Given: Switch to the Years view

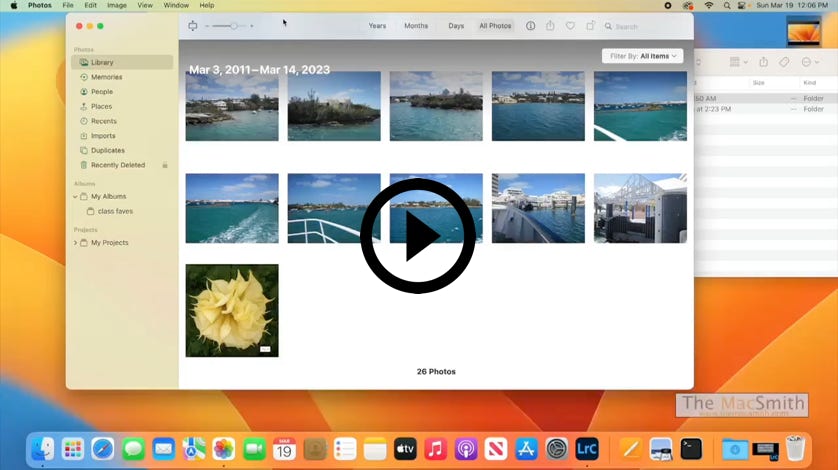Looking at the screenshot, I should 377,26.
